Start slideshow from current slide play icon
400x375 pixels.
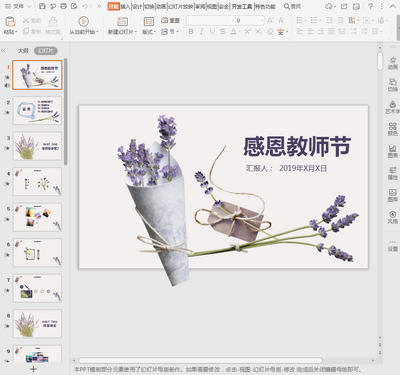tap(83, 22)
